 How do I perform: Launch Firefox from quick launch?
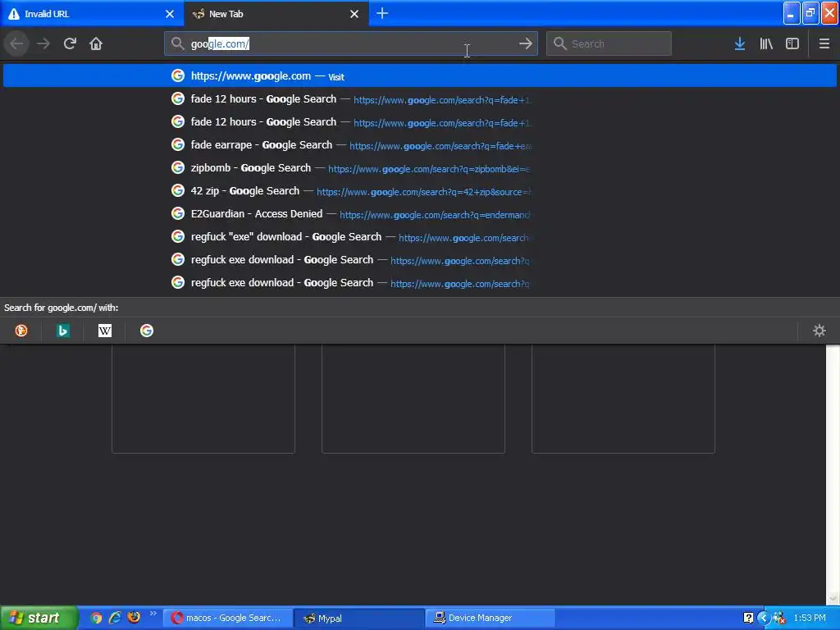coord(134,618)
